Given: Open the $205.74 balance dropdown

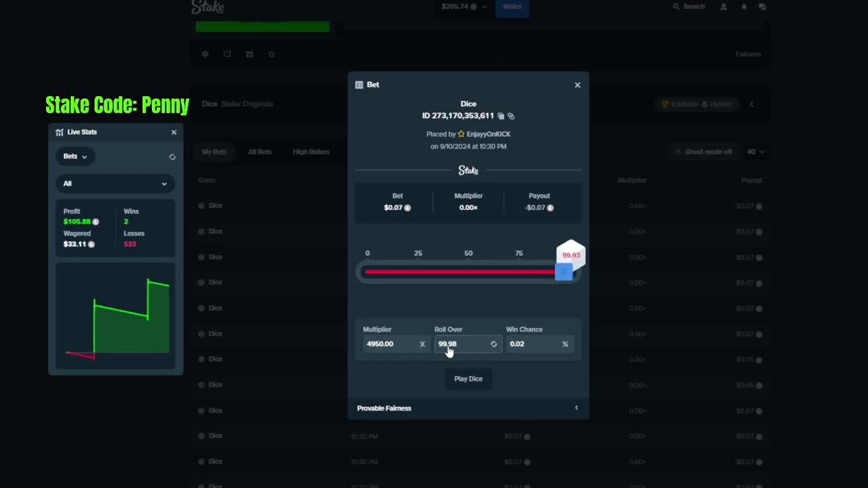Looking at the screenshot, I should (464, 7).
